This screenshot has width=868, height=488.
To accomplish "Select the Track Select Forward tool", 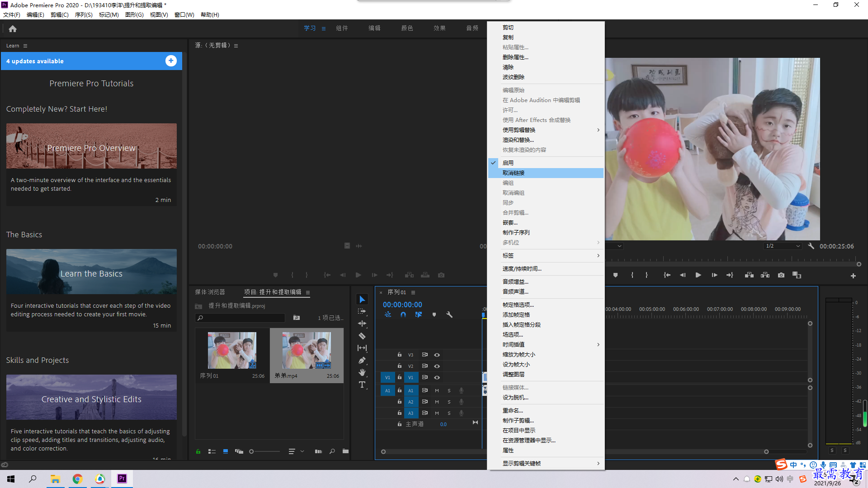I will click(x=362, y=311).
